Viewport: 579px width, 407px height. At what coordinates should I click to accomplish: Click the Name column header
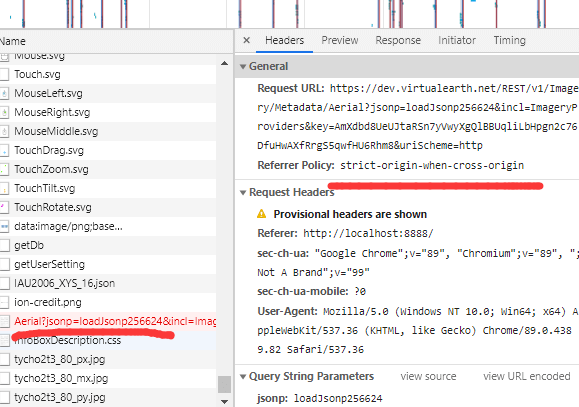[x=12, y=41]
